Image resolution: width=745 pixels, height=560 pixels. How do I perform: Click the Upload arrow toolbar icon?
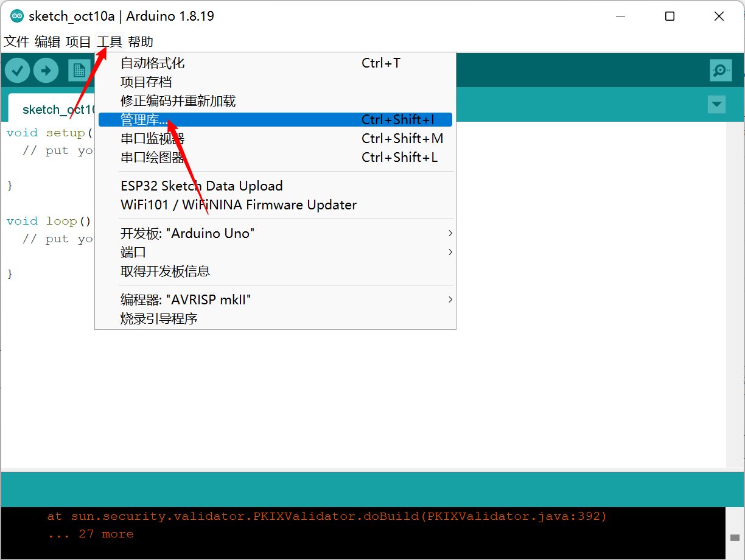(46, 71)
